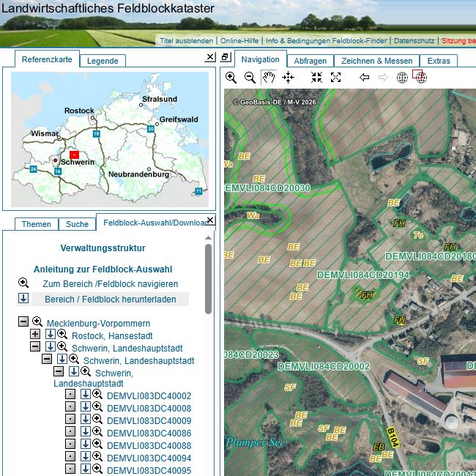The image size is (476, 476).
Task: Download feldblock DEMVLI083DC40086
Action: tap(86, 431)
